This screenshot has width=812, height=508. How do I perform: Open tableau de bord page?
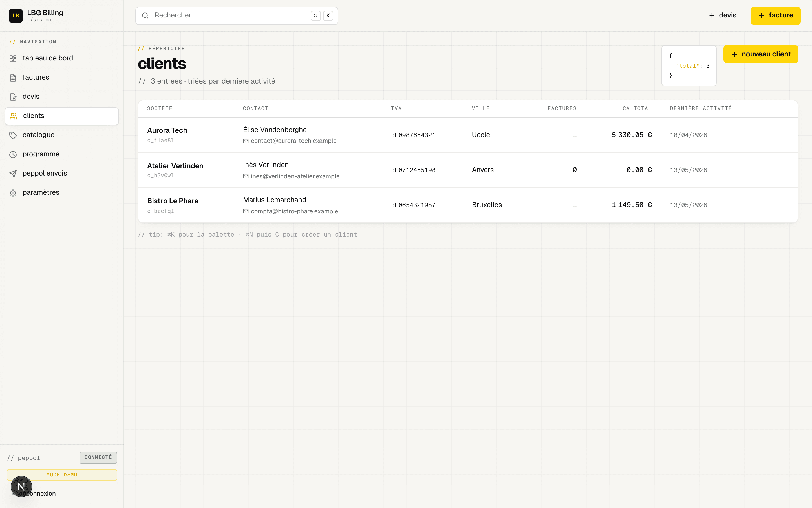(62, 58)
